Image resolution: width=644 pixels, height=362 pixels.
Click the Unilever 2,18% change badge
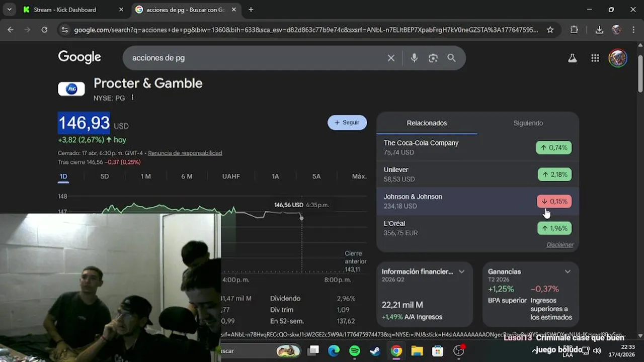[554, 174]
